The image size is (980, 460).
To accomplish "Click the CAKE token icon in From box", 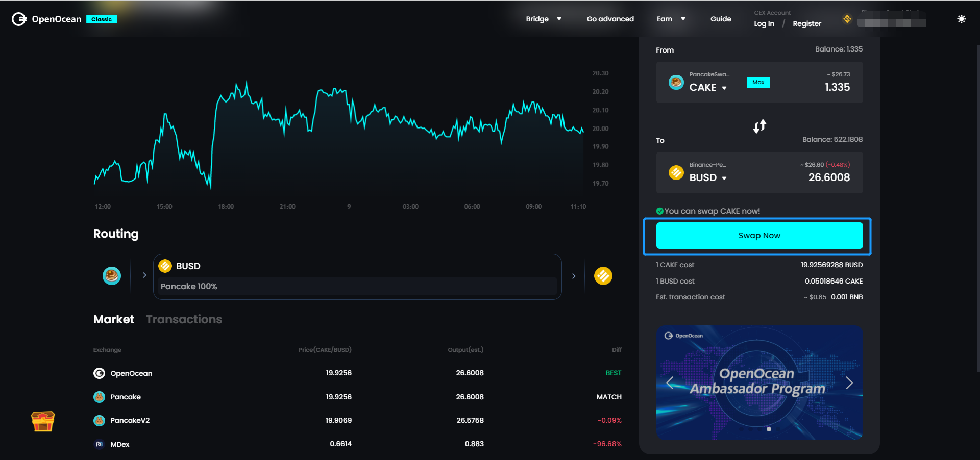I will coord(676,82).
